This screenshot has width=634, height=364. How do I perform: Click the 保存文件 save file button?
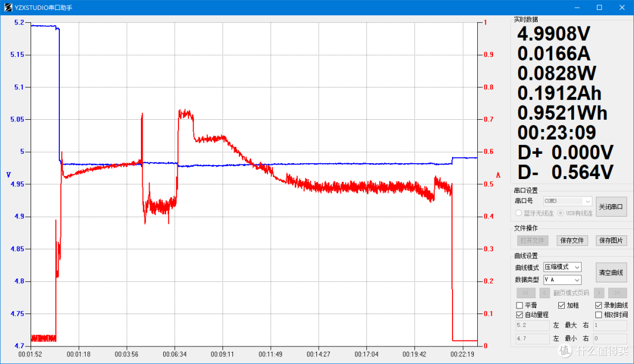[572, 241]
